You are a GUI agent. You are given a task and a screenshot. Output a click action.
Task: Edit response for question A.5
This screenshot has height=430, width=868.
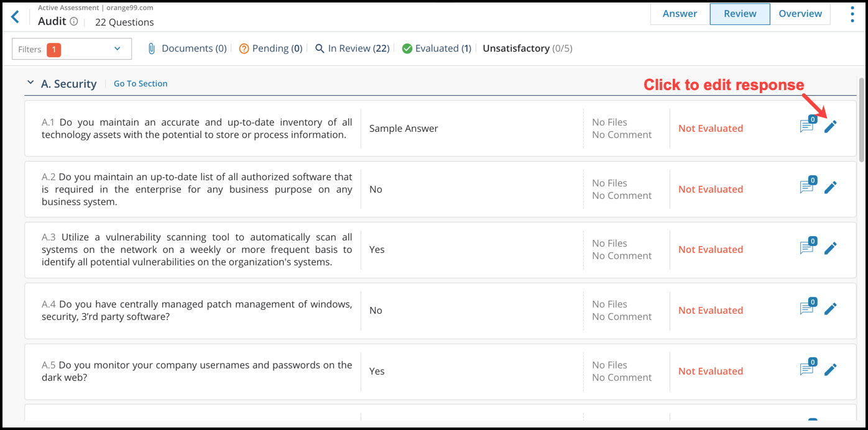831,370
